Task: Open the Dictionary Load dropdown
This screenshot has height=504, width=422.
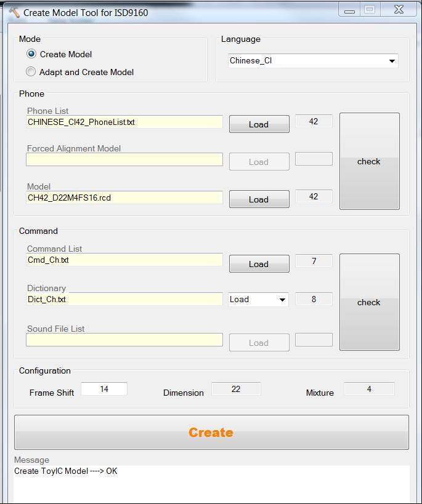Action: click(x=258, y=300)
